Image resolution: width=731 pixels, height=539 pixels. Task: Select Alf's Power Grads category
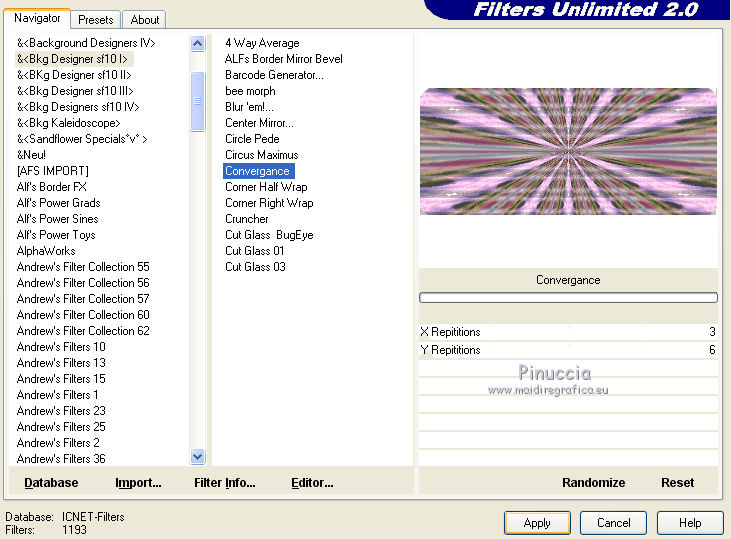click(x=58, y=203)
